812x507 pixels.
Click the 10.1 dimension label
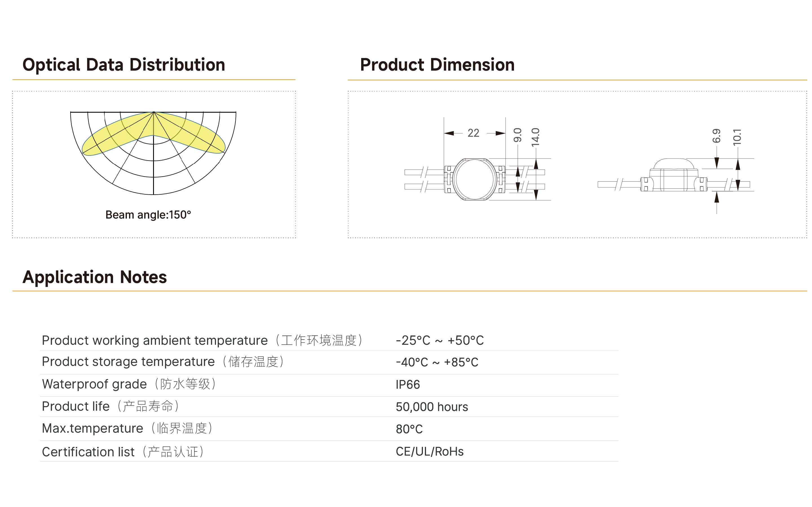(x=737, y=137)
